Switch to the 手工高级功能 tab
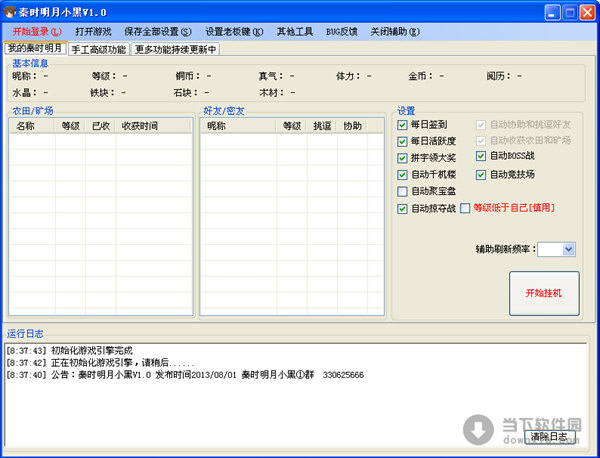The image size is (600, 458). pyautogui.click(x=98, y=49)
